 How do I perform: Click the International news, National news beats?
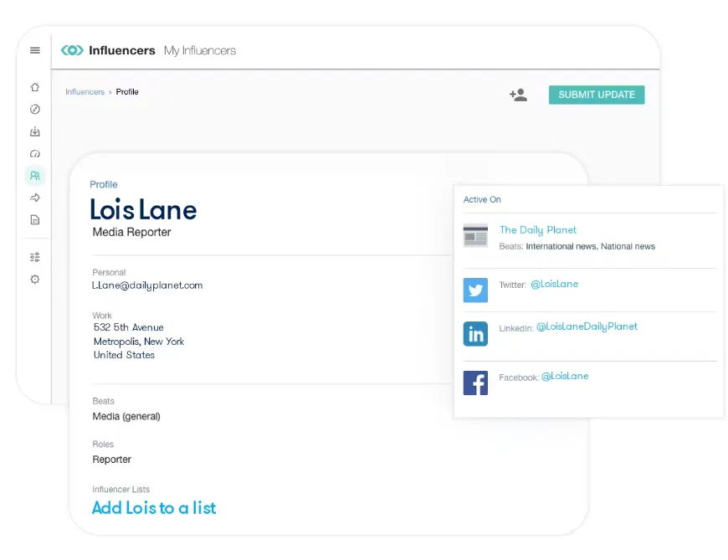click(x=590, y=246)
